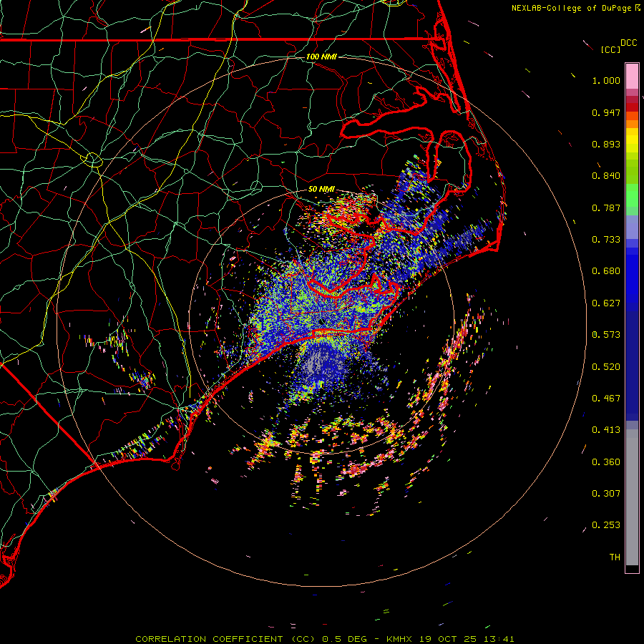Click the pink top segment of the color bar
Viewport: 644px width, 644px height.
pyautogui.click(x=632, y=76)
